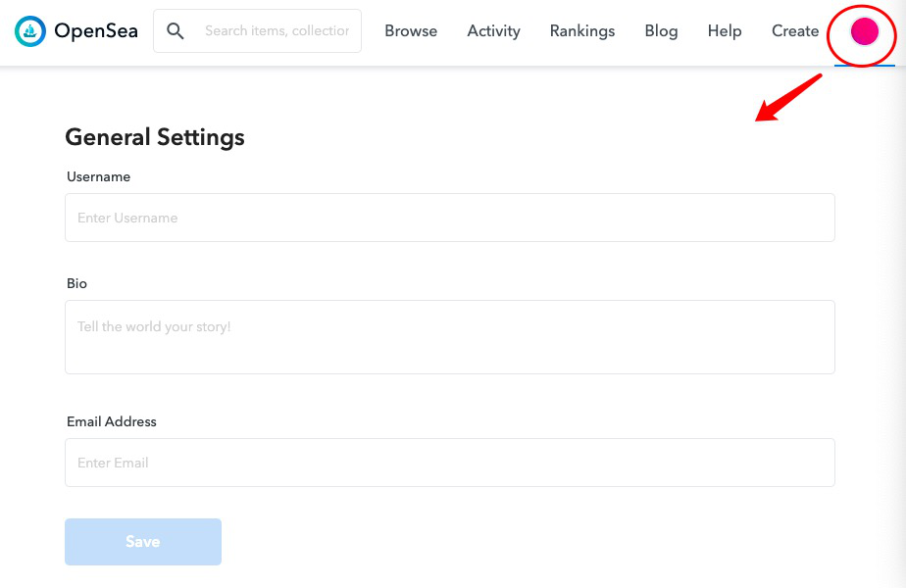Image resolution: width=906 pixels, height=588 pixels.
Task: Click the Username label
Action: pyautogui.click(x=98, y=177)
